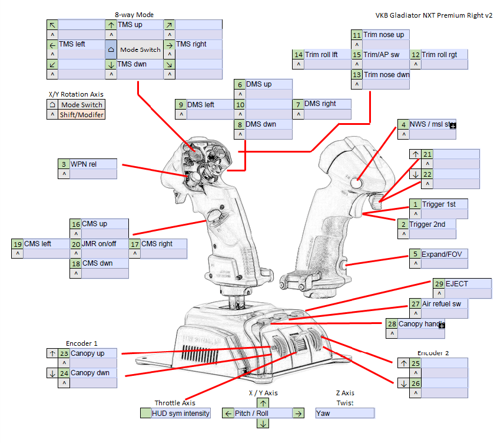Click the number 3 box beside WPN rel
This screenshot has height=443, width=504.
tap(64, 164)
